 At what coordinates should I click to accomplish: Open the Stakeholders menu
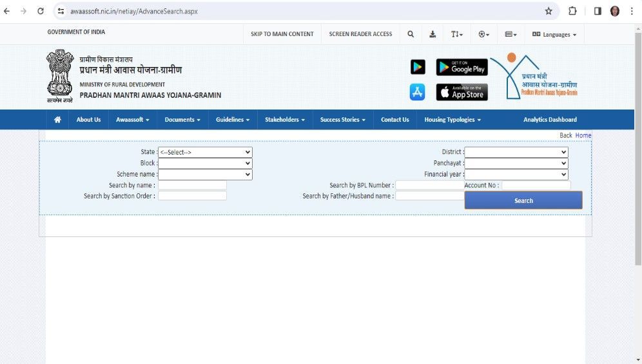click(x=284, y=120)
